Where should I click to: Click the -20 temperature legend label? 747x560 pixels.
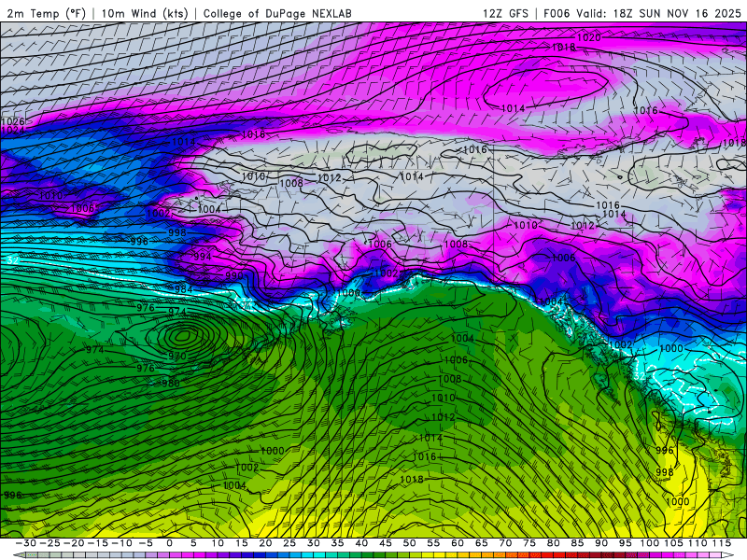(74, 543)
